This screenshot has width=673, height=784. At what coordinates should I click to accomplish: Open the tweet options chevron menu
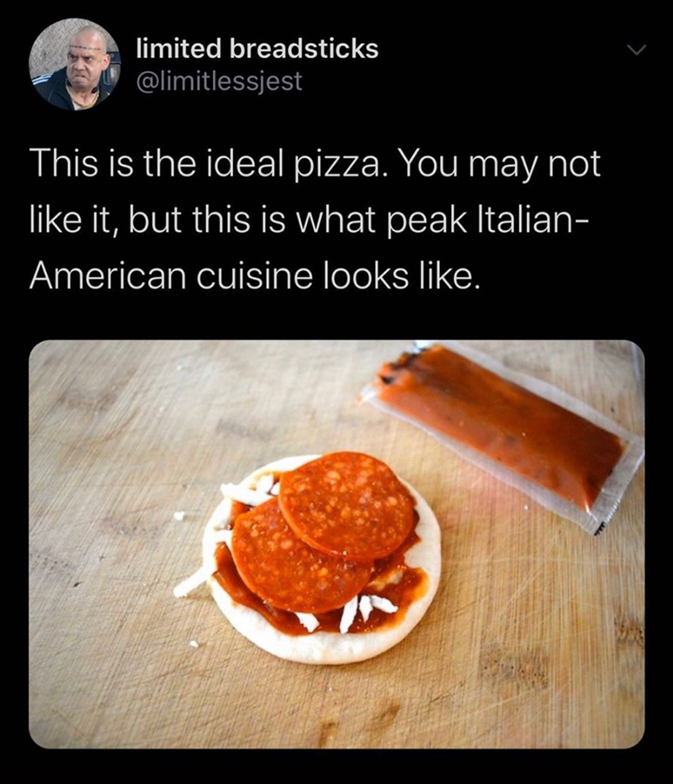click(638, 52)
